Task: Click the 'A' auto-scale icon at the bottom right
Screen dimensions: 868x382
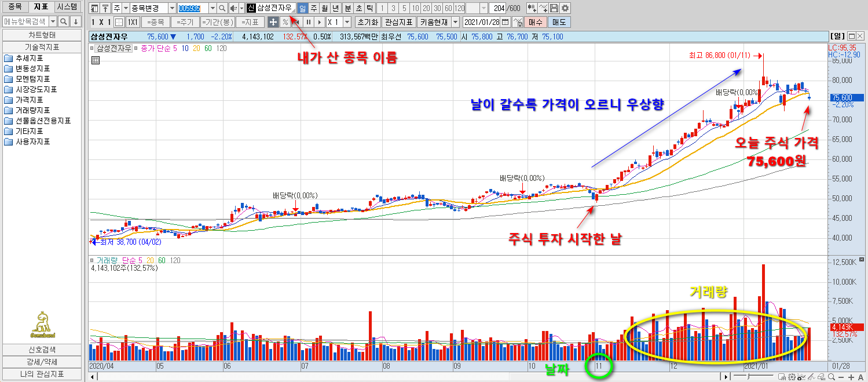Action: [x=860, y=377]
